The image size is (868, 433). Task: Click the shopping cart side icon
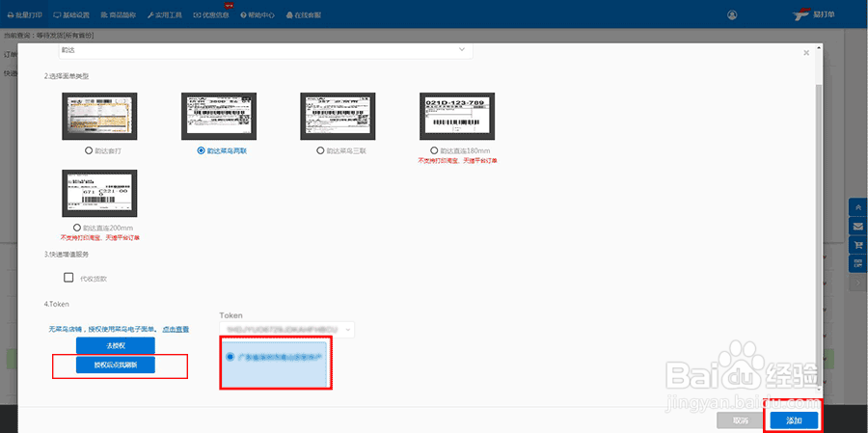[858, 245]
